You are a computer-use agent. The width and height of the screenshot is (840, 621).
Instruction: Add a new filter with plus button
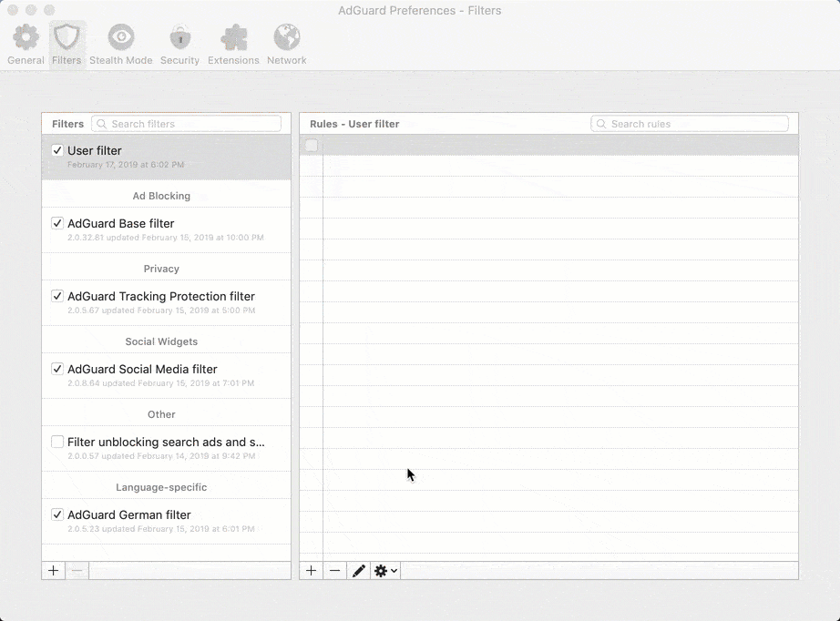tap(54, 571)
